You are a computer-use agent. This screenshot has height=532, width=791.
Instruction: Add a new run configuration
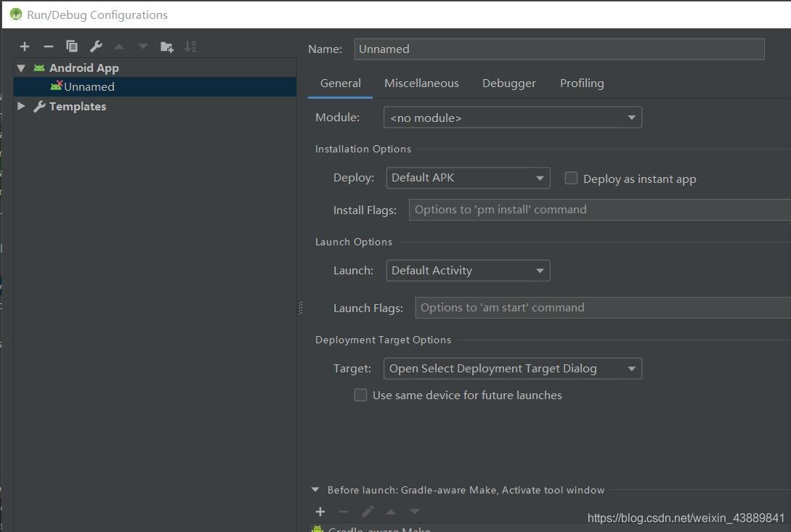coord(24,46)
